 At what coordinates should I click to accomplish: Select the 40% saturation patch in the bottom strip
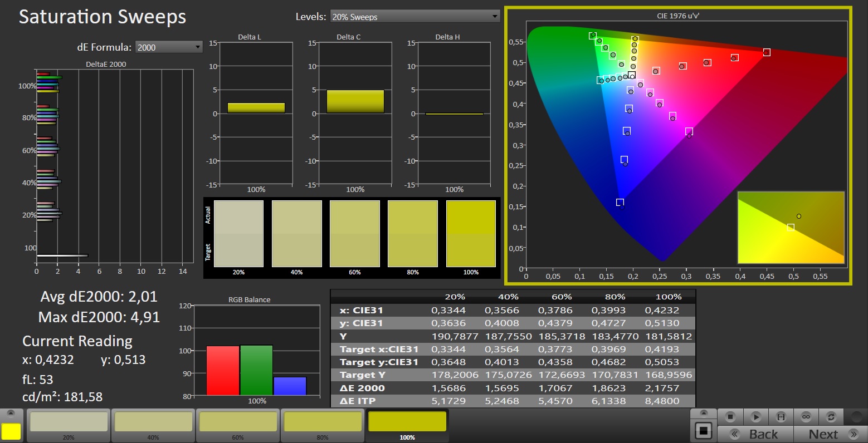tap(153, 423)
